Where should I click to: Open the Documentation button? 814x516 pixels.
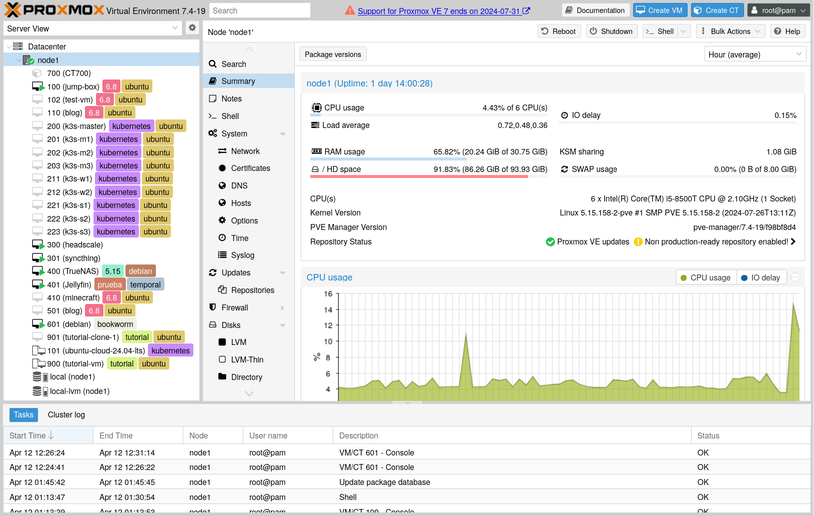click(595, 10)
